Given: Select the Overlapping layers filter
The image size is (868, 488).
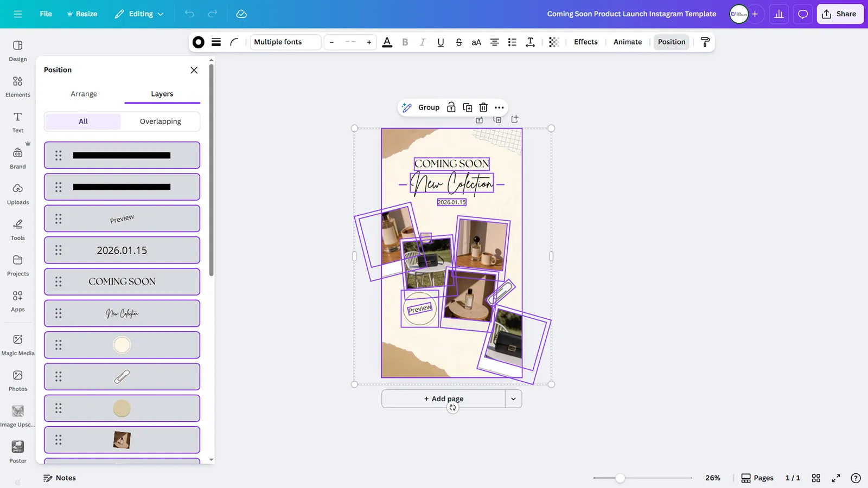Looking at the screenshot, I should [160, 121].
